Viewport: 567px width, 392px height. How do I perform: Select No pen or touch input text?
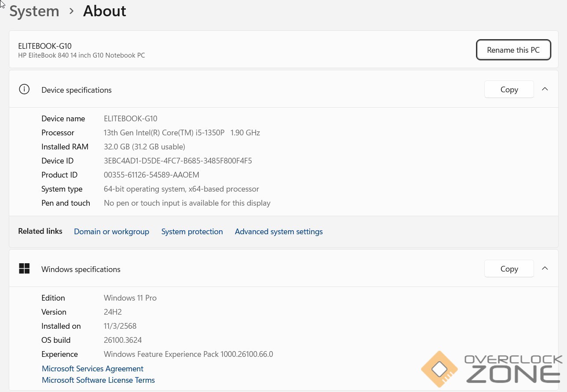[187, 203]
